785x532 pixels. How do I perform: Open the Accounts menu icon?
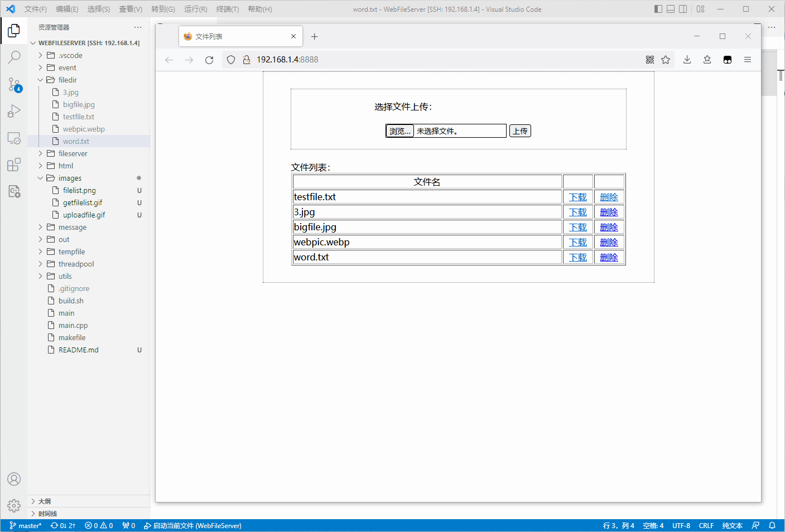coord(14,479)
